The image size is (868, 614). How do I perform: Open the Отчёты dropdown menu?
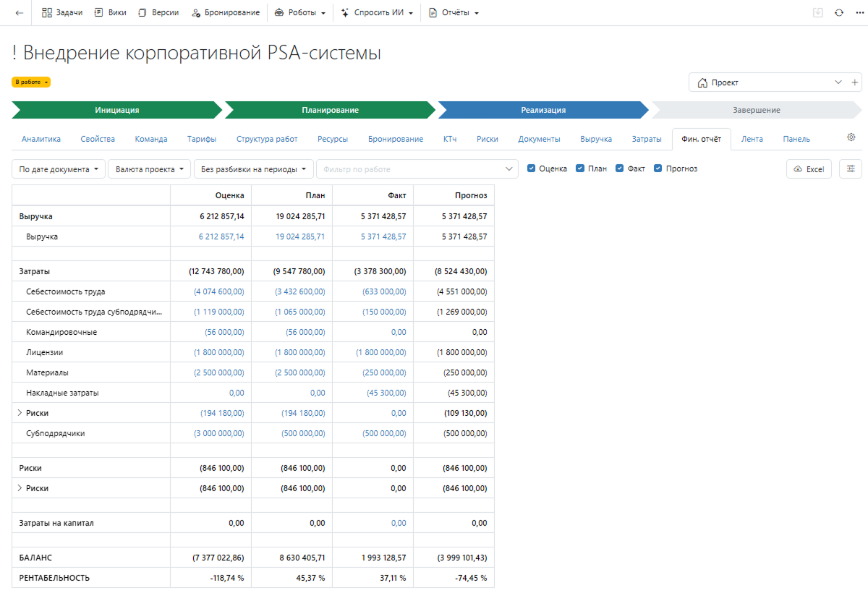[x=454, y=13]
